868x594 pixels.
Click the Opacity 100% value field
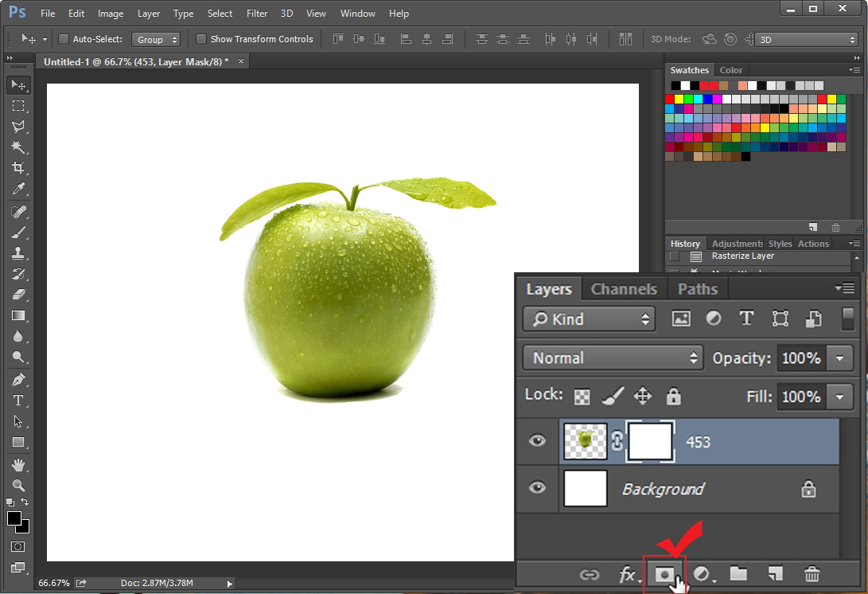point(801,358)
